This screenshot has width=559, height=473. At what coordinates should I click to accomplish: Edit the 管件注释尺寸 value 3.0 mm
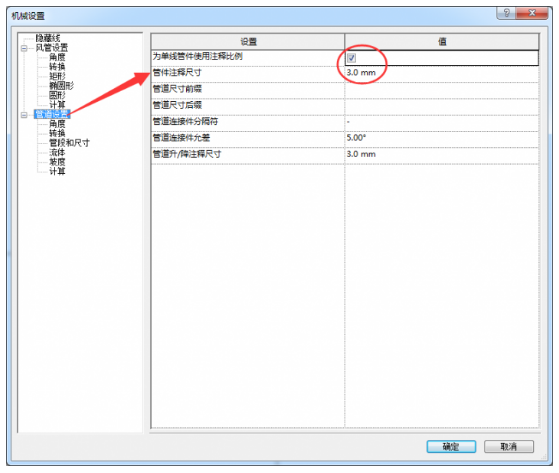442,74
